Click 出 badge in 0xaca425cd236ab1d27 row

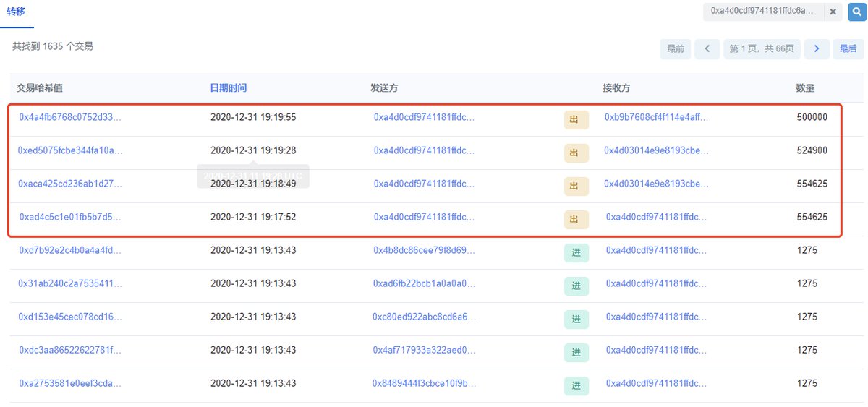pos(576,187)
